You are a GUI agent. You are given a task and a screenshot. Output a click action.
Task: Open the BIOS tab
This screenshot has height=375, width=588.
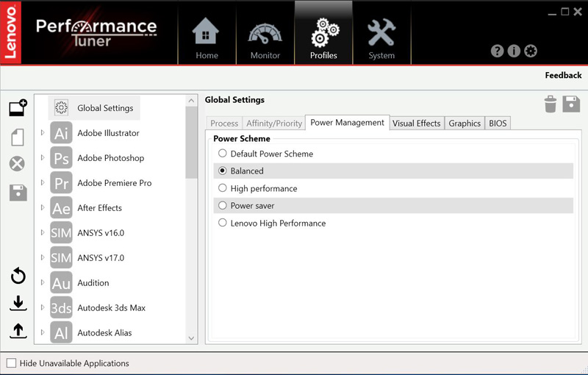498,124
